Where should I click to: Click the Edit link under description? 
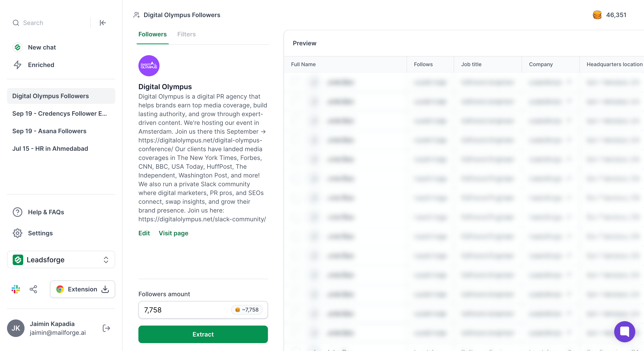point(144,233)
